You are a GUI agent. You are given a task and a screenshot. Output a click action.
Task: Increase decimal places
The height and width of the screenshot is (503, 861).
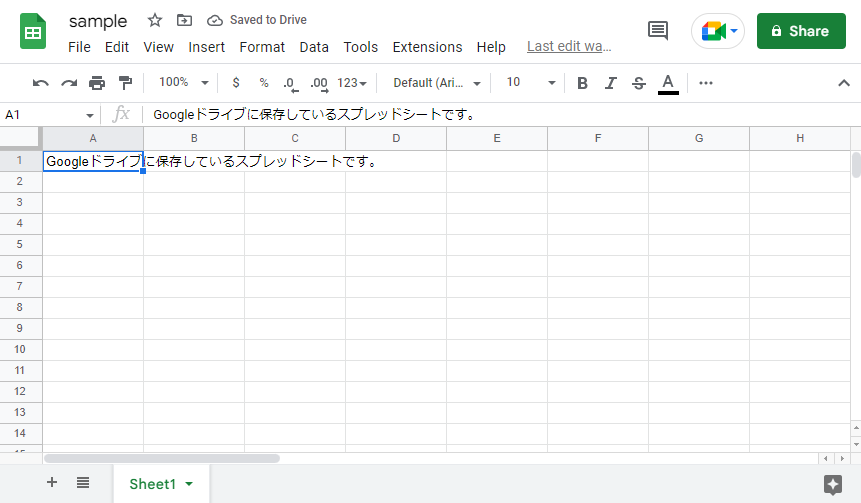point(319,83)
